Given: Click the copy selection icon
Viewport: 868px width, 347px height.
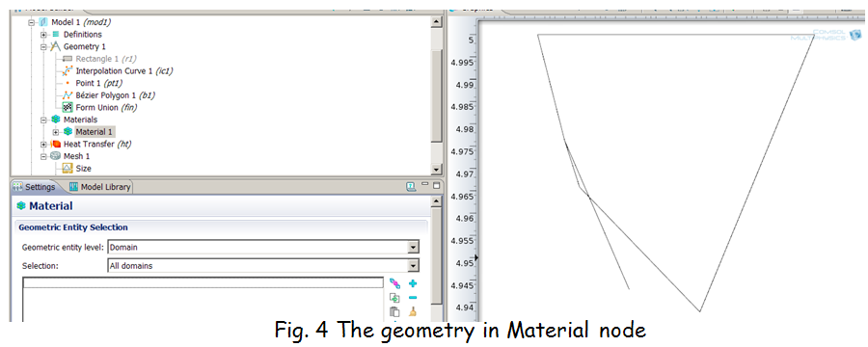Looking at the screenshot, I should click(394, 298).
